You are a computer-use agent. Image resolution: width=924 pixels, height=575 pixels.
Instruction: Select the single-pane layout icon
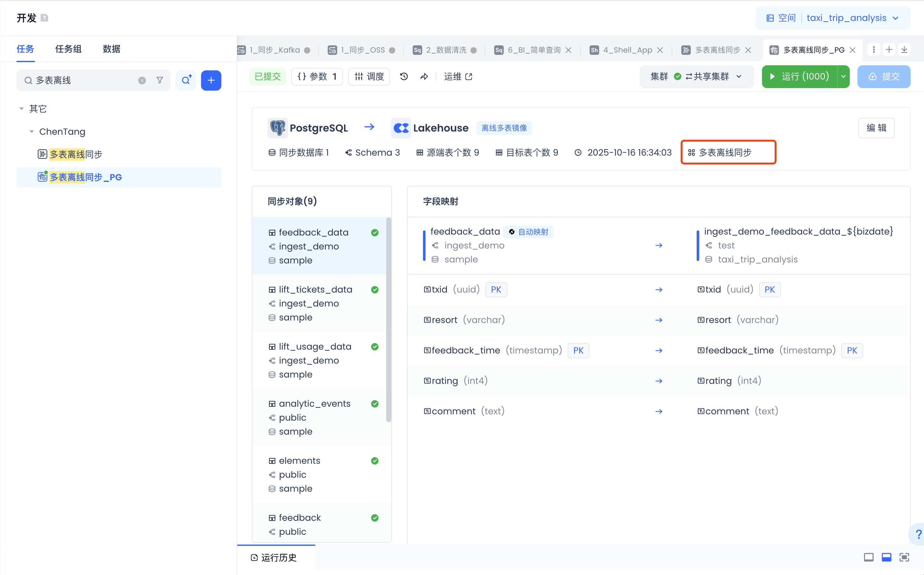point(869,557)
